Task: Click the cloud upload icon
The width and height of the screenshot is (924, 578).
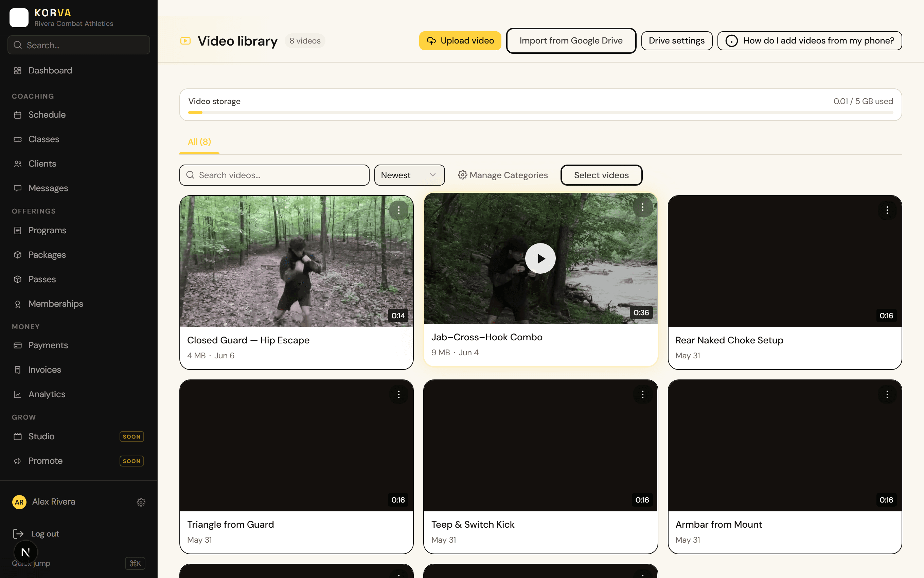Action: [x=431, y=40]
